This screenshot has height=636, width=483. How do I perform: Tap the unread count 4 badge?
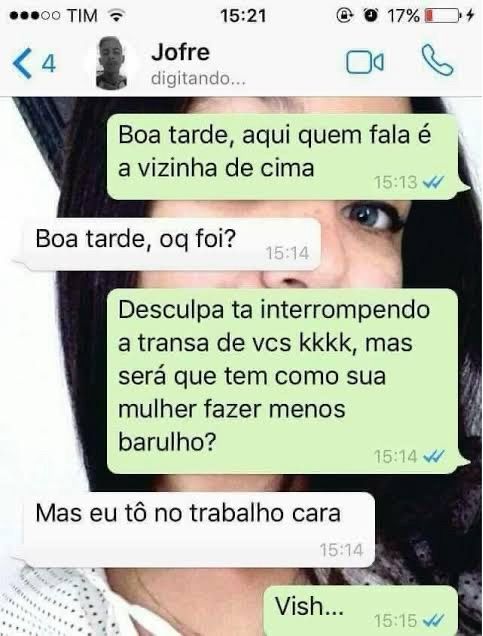(x=49, y=64)
